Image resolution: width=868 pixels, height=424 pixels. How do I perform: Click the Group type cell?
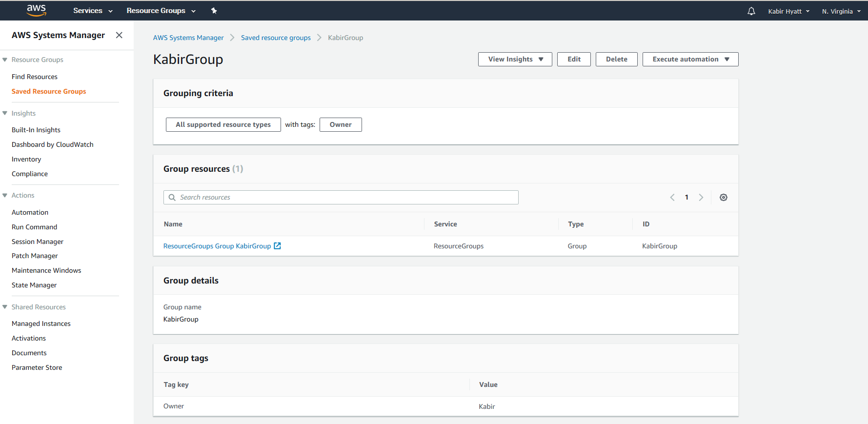pyautogui.click(x=577, y=246)
